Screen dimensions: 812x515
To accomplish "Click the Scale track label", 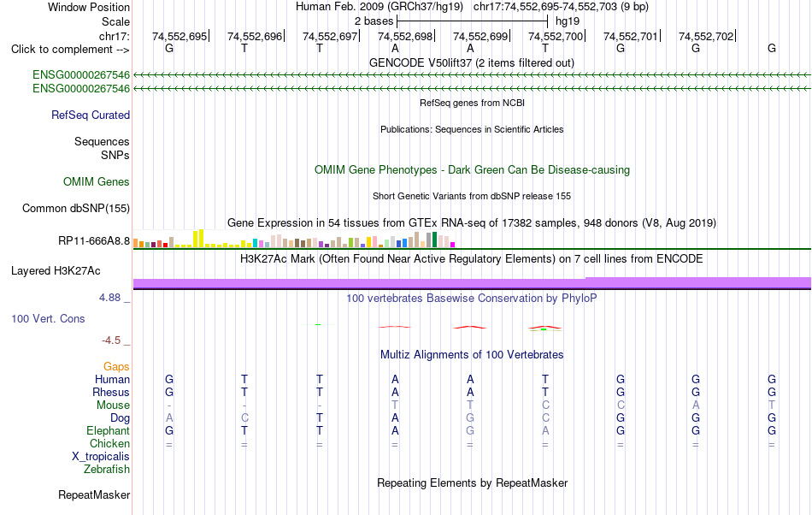I will tap(115, 21).
